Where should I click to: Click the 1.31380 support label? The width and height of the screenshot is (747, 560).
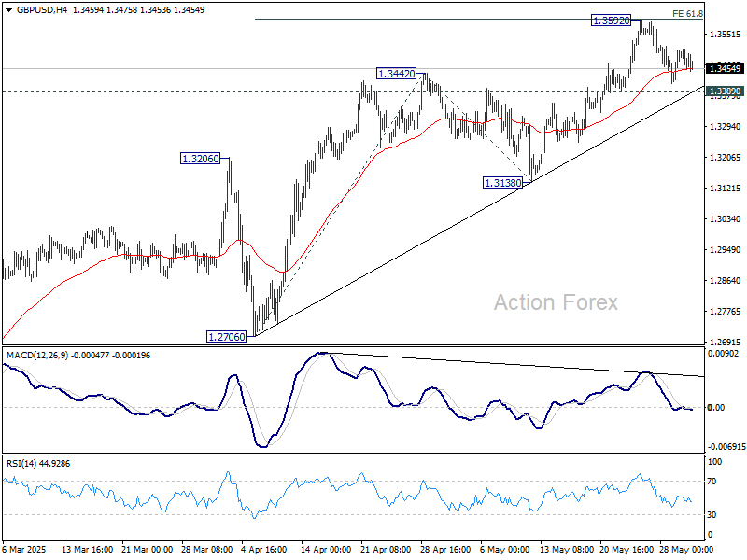(x=501, y=183)
